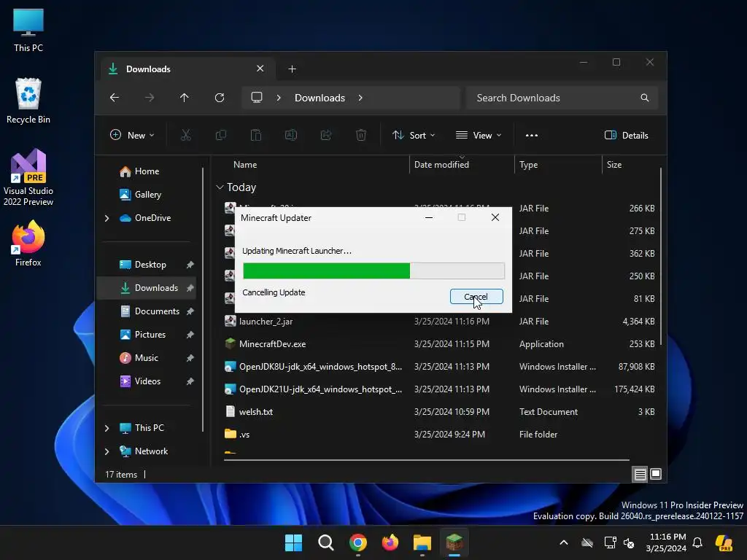Open the This PC desktop icon
The width and height of the screenshot is (747, 560).
28,30
